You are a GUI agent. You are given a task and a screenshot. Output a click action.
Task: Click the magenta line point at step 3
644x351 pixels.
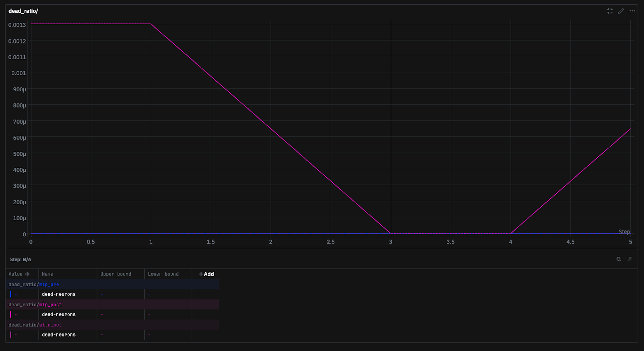390,233
